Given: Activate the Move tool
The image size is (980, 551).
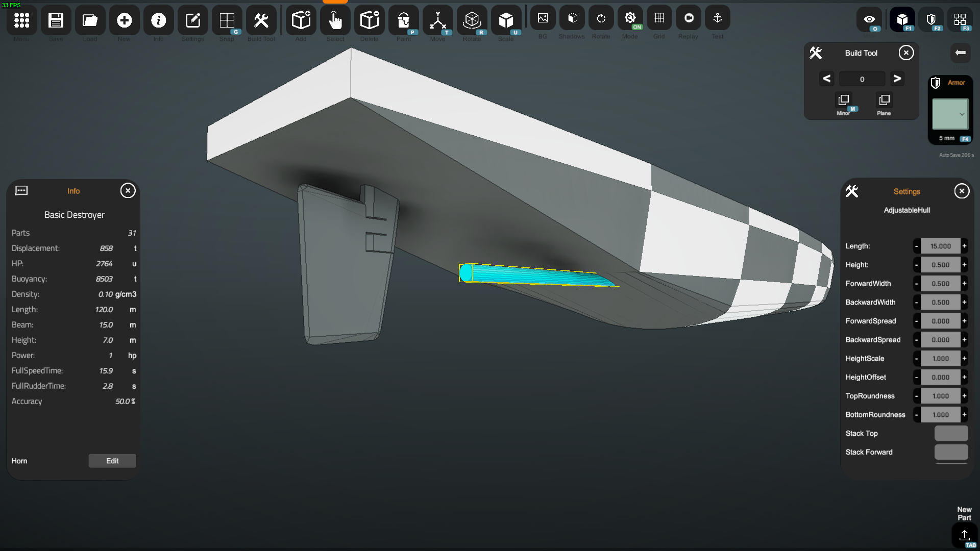Looking at the screenshot, I should (x=437, y=21).
